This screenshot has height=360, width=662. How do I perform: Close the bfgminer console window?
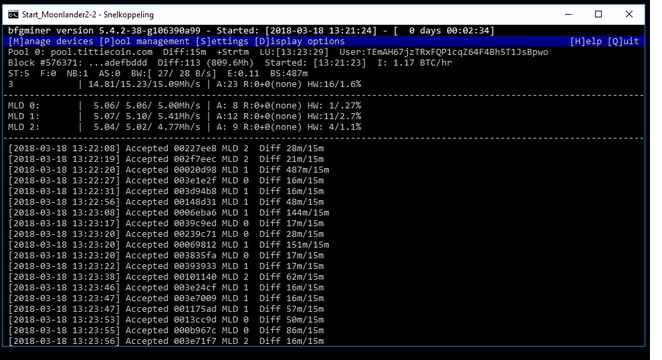(x=629, y=14)
